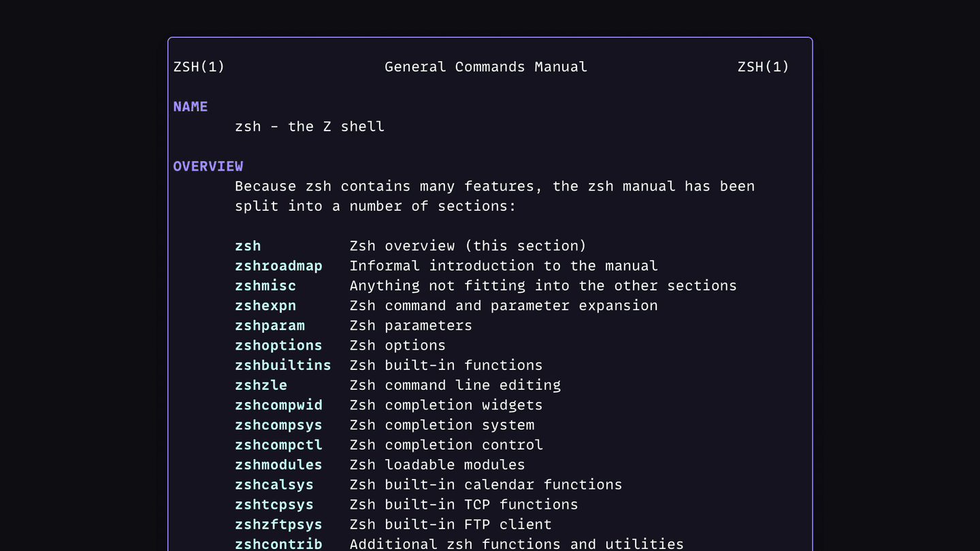980x551 pixels.
Task: Open the zshcontrib functions and utilities link
Action: (278, 544)
